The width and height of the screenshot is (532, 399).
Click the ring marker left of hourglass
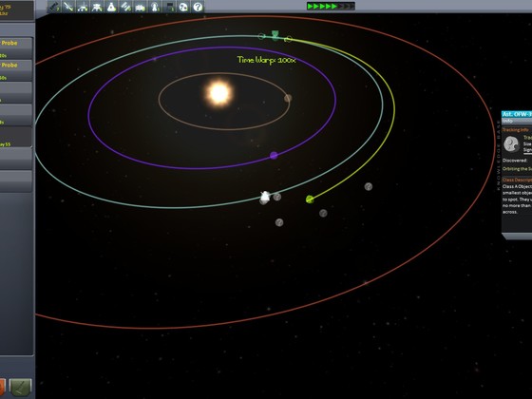coord(261,36)
